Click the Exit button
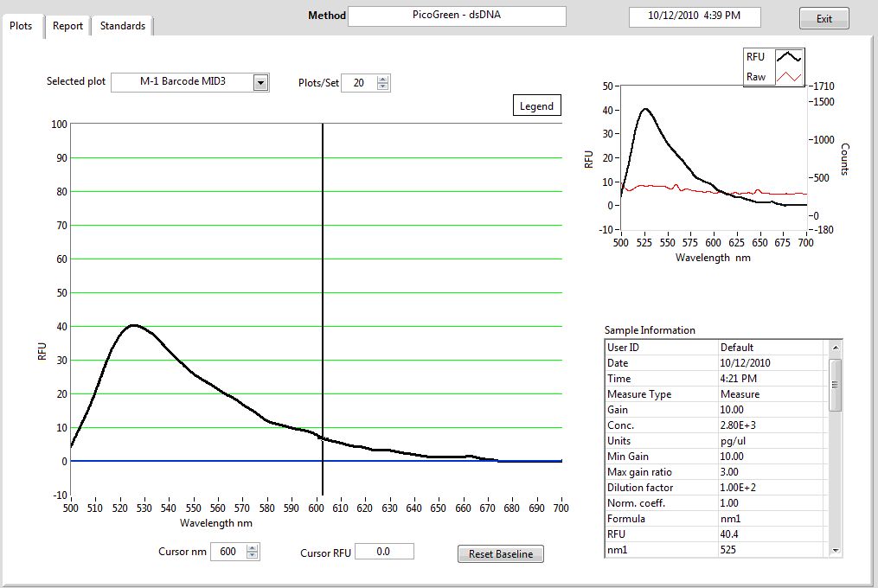878x588 pixels. point(824,18)
